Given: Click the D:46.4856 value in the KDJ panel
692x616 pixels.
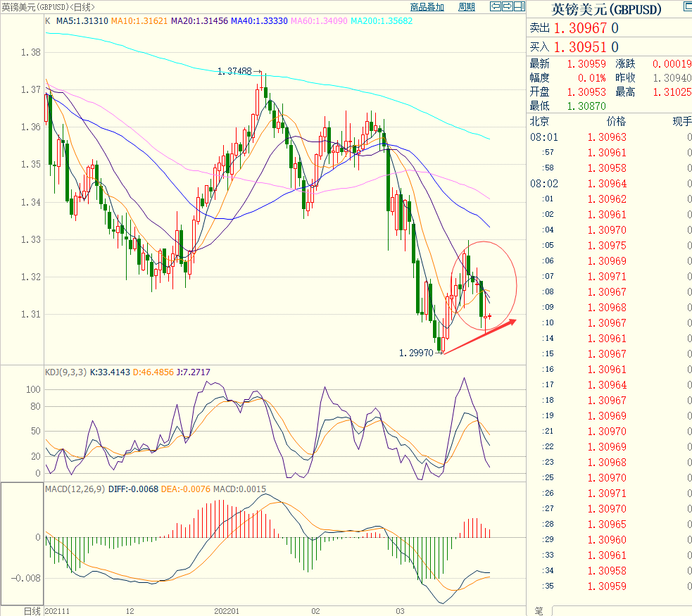Looking at the screenshot, I should [x=153, y=372].
